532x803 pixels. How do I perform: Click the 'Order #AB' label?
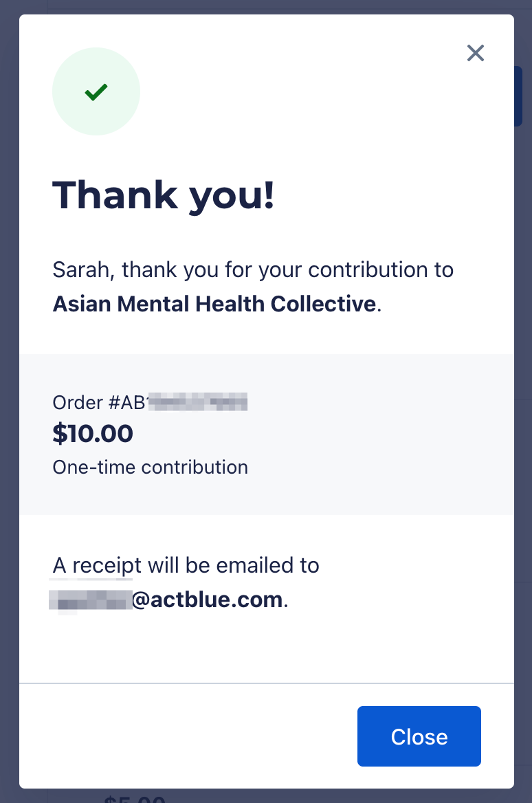click(100, 402)
